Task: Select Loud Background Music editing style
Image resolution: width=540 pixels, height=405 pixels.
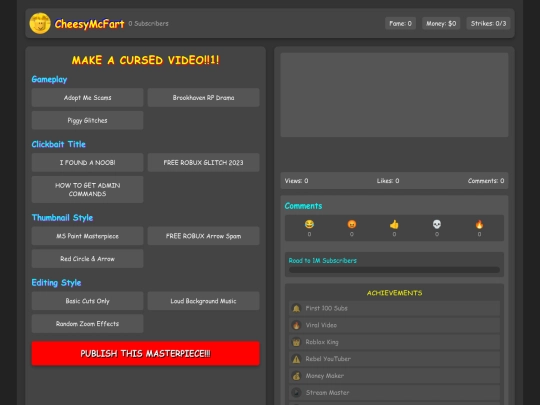Action: pyautogui.click(x=204, y=301)
